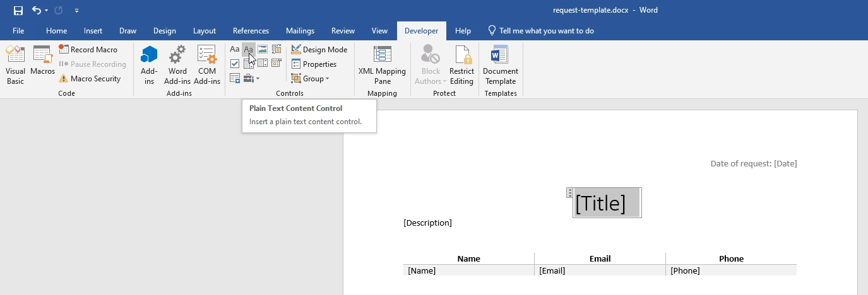Go to the Layout tab
The image size is (868, 295).
205,31
